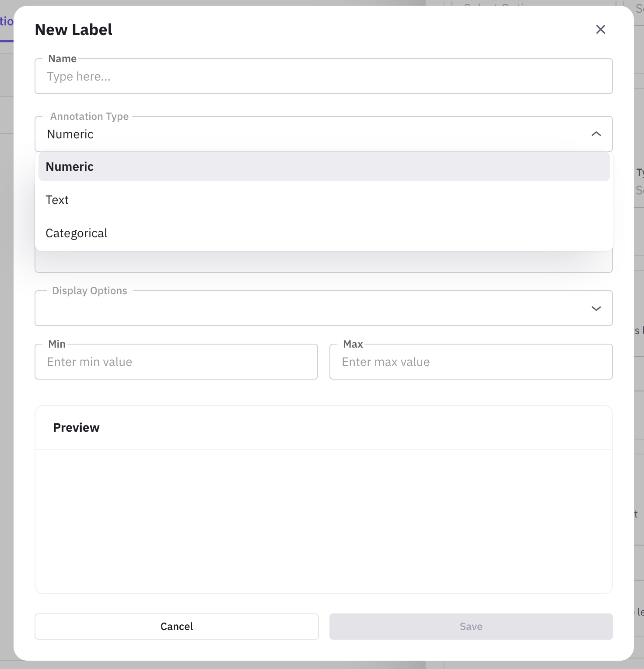
Task: Choose the highlighted Numeric list option
Action: [x=324, y=167]
